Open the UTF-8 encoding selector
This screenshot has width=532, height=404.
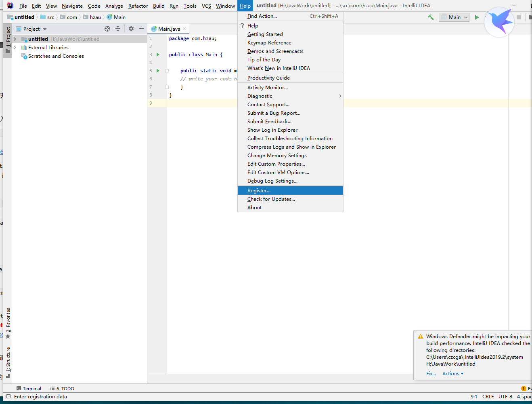pyautogui.click(x=505, y=397)
